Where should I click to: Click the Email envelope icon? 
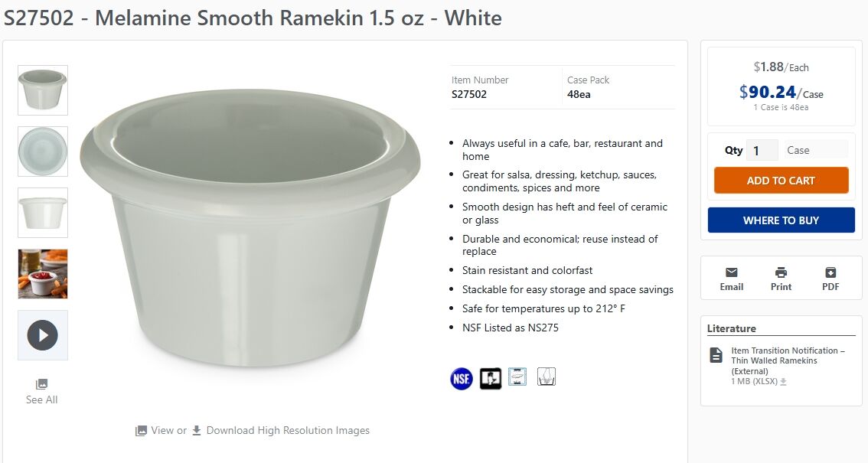pyautogui.click(x=731, y=272)
